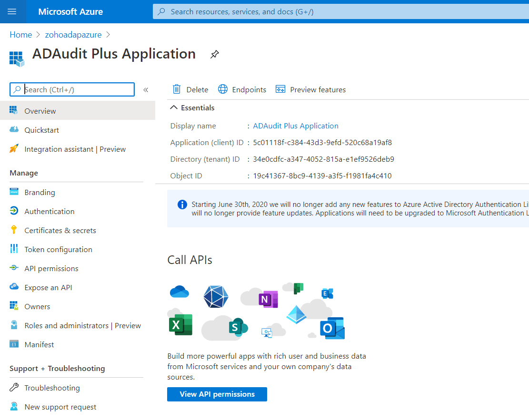Go to zohoadapazure breadcrumb

74,35
